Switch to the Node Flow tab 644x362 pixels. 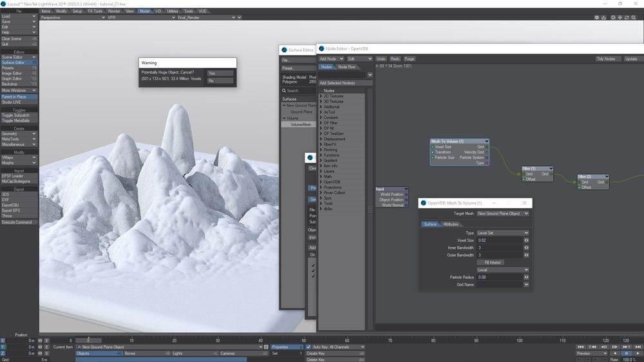pos(346,67)
